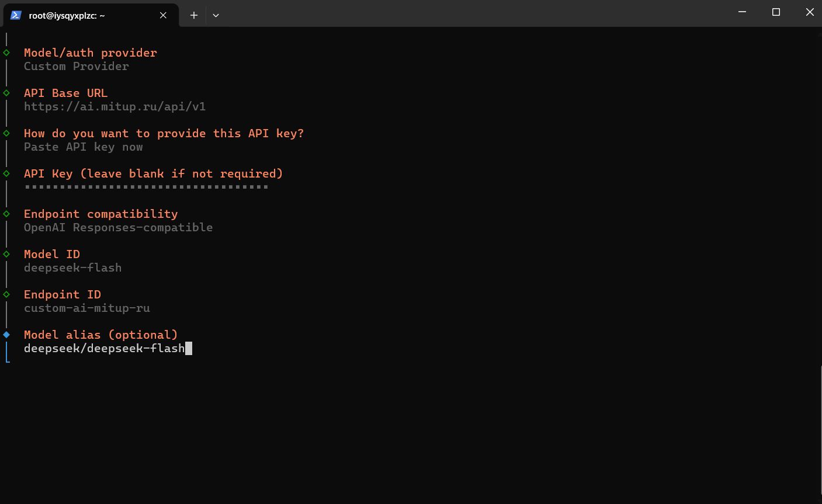Maximize the terminal window
Screen dimensions: 822x504
(x=776, y=12)
